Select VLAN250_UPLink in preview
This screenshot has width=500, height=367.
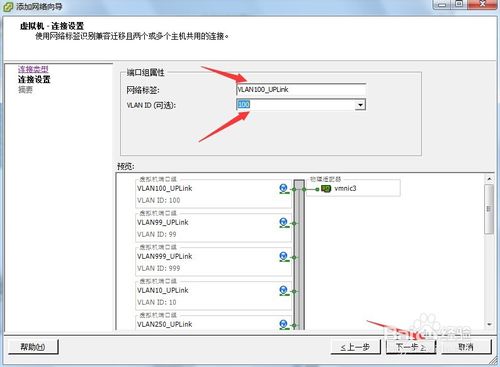pos(165,324)
